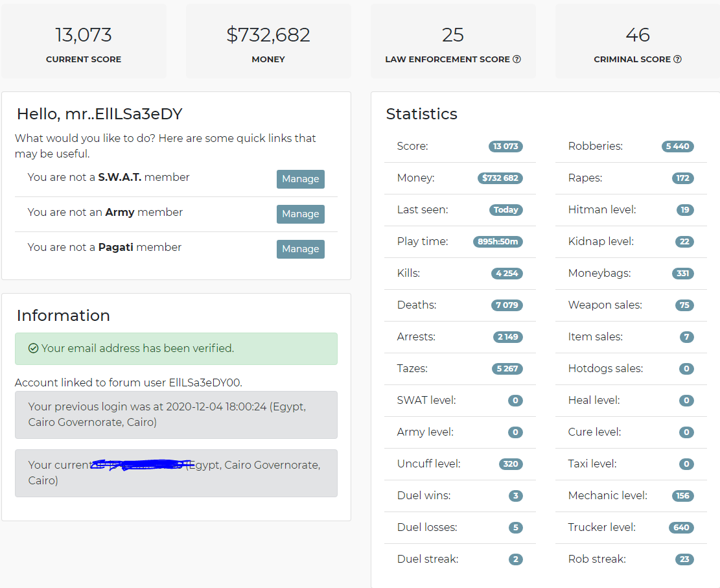Click the Item sales badge 7
Viewport: 720px width, 588px height.
click(x=686, y=336)
